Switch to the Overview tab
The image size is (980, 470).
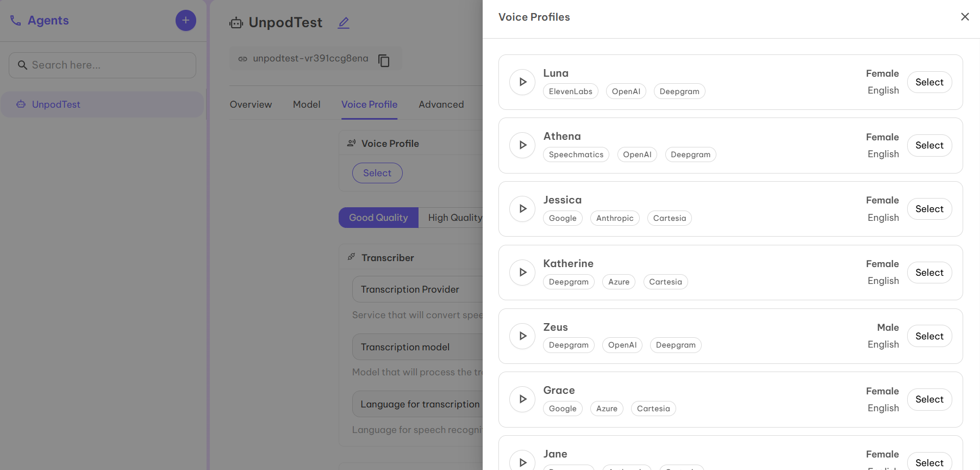251,104
